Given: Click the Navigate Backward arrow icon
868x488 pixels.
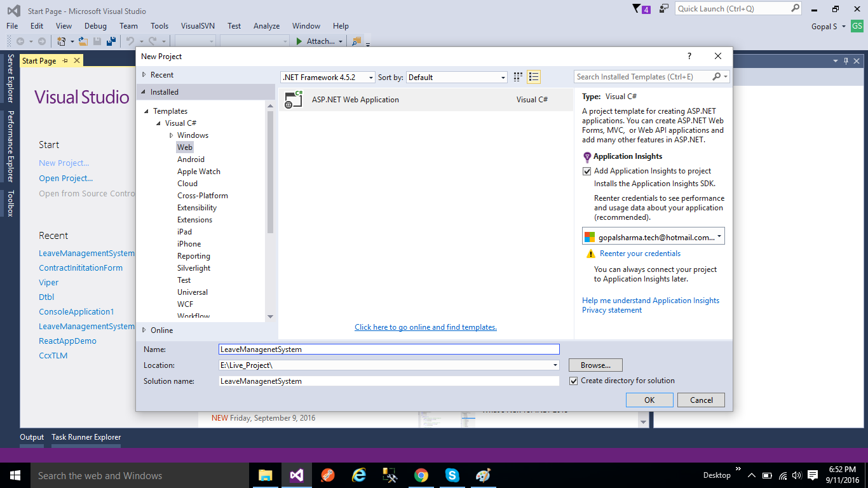Looking at the screenshot, I should (x=20, y=41).
